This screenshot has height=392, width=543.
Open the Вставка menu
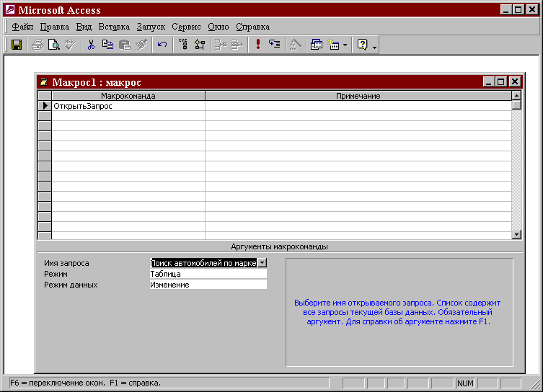(114, 27)
